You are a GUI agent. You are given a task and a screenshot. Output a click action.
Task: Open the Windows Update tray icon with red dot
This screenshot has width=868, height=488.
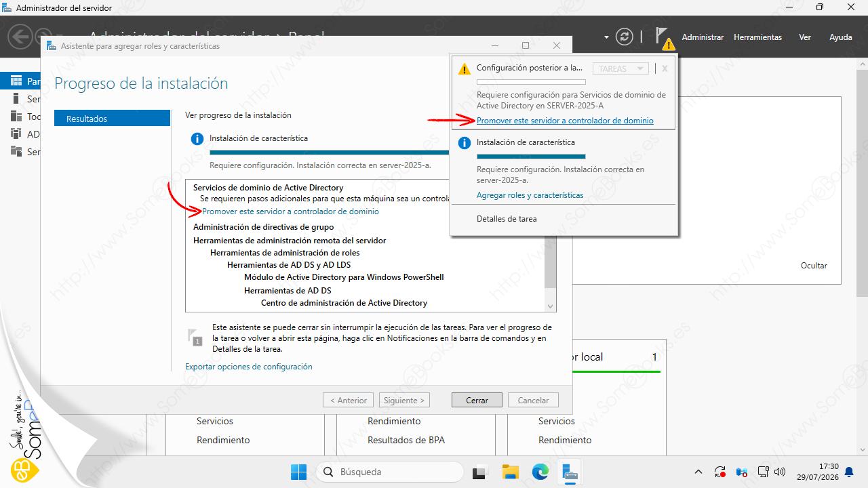click(x=720, y=472)
